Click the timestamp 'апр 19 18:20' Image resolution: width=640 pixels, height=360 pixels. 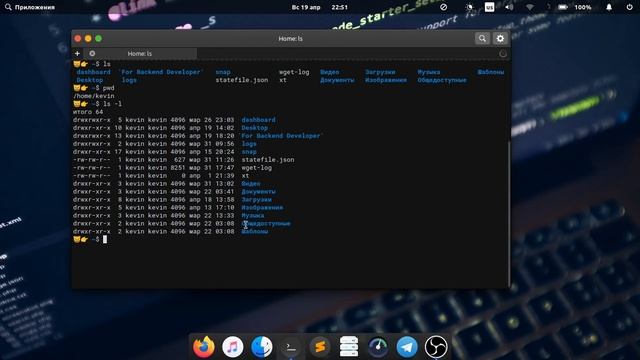tap(211, 136)
